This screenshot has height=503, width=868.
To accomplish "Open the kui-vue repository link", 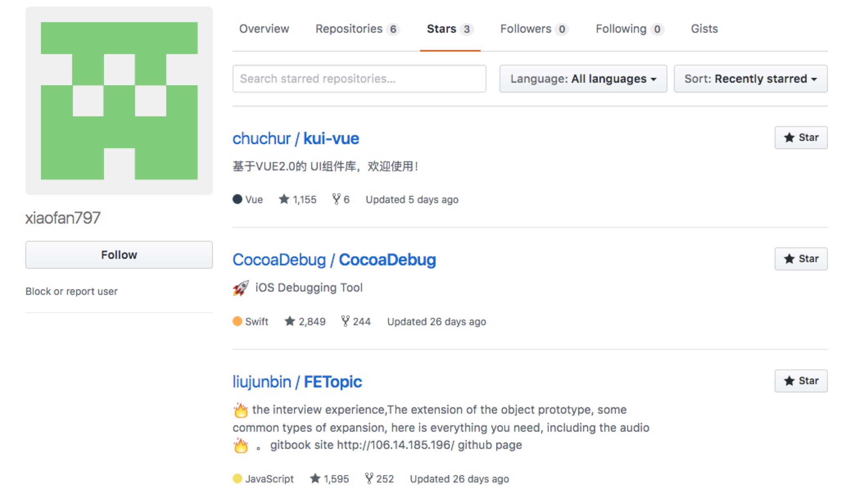I will 331,138.
